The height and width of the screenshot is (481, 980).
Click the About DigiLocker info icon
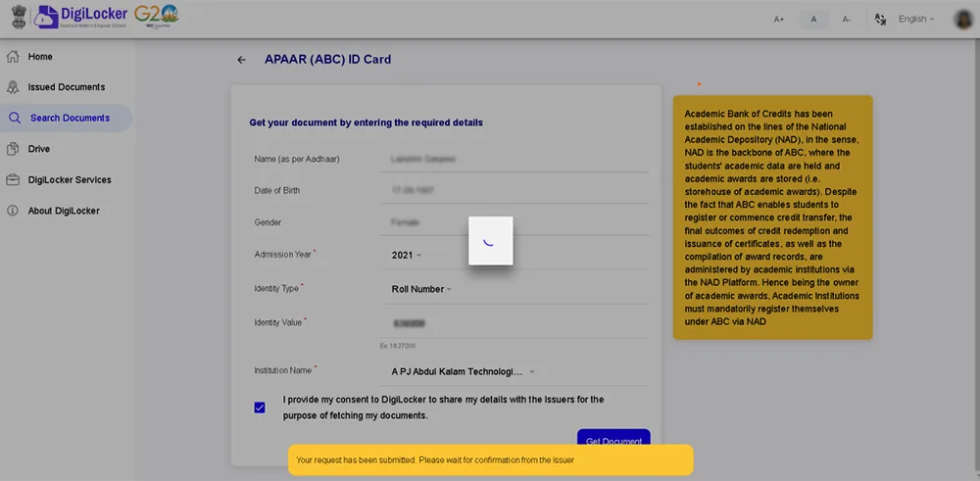coord(12,211)
